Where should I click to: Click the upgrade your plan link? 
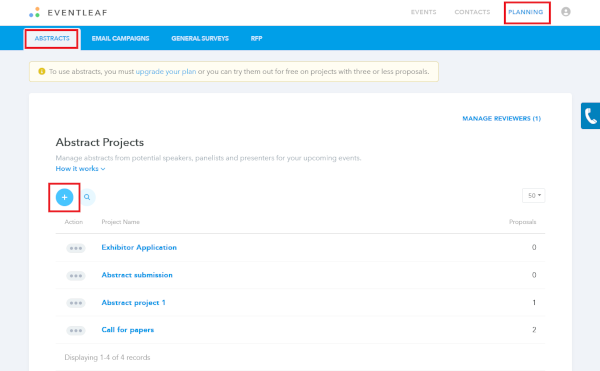tap(166, 72)
